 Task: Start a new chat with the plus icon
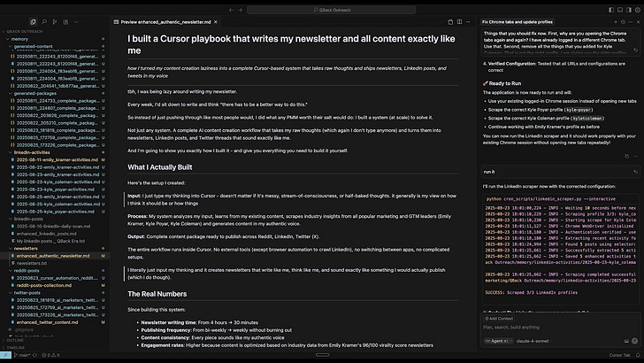coord(616,22)
